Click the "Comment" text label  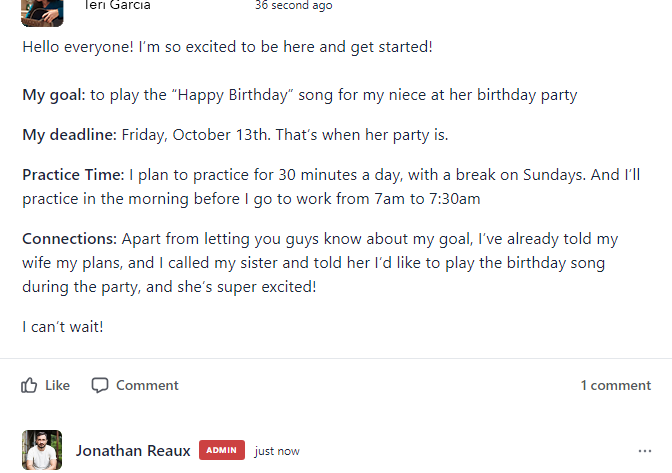pos(147,385)
